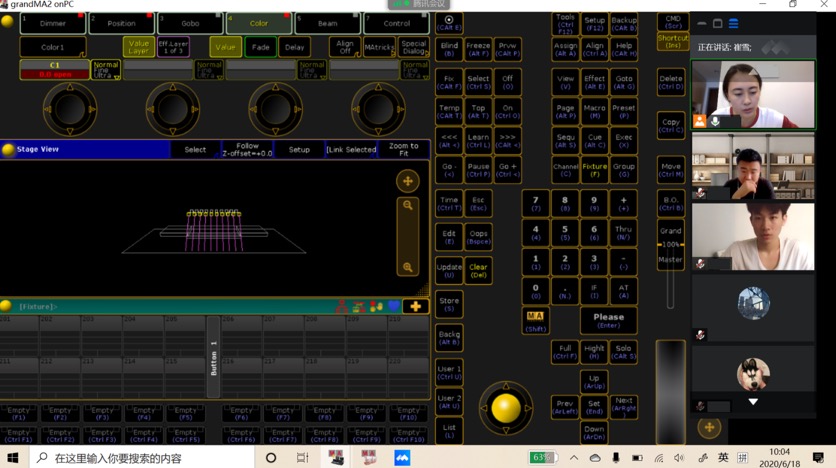Switch to the Beam preset tab
The height and width of the screenshot is (468, 836).
(x=327, y=23)
